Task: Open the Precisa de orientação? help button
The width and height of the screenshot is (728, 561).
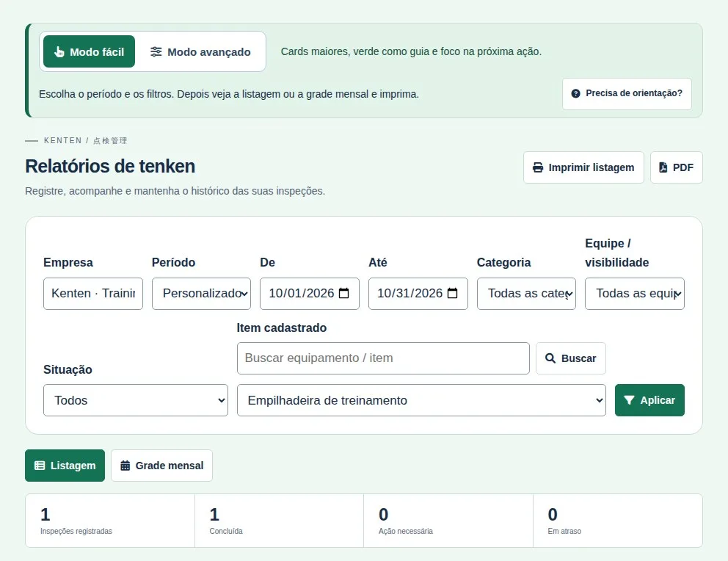Action: (627, 94)
